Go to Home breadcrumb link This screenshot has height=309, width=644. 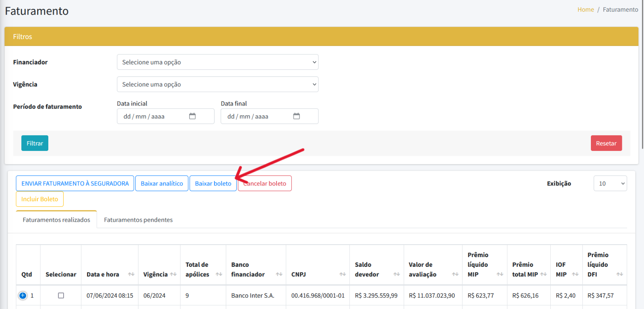click(x=586, y=10)
